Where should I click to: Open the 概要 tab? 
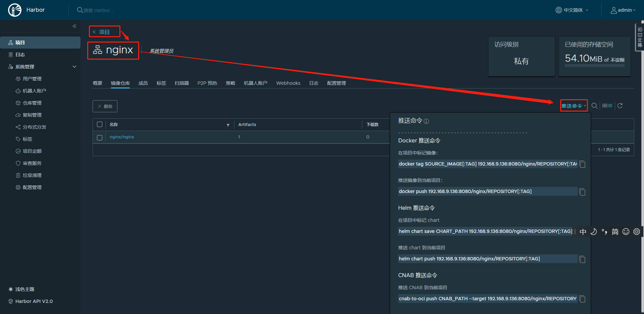click(98, 83)
